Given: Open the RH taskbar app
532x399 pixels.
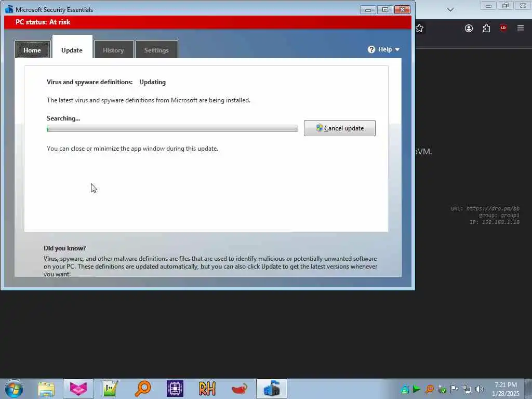Looking at the screenshot, I should pyautogui.click(x=207, y=389).
